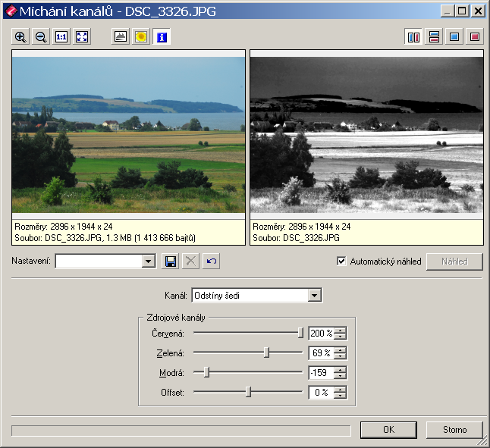
Task: Click the zoom out magnifier icon
Action: click(41, 36)
